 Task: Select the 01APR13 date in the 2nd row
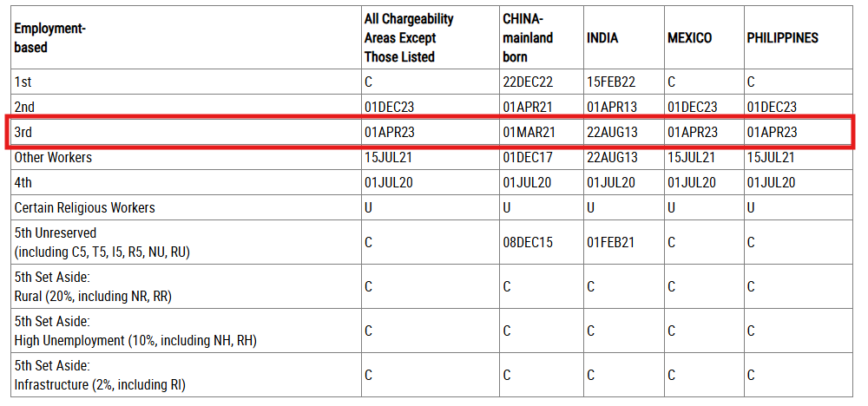coord(611,108)
